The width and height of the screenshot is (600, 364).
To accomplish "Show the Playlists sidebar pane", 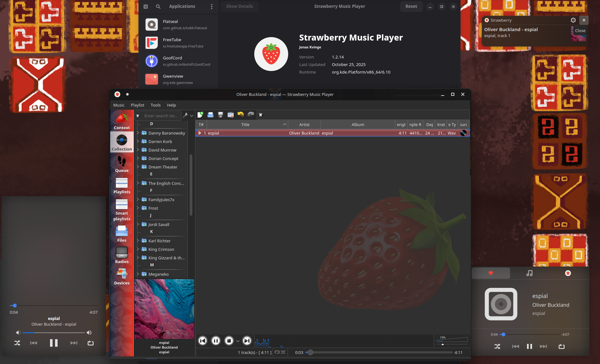I will (121, 185).
